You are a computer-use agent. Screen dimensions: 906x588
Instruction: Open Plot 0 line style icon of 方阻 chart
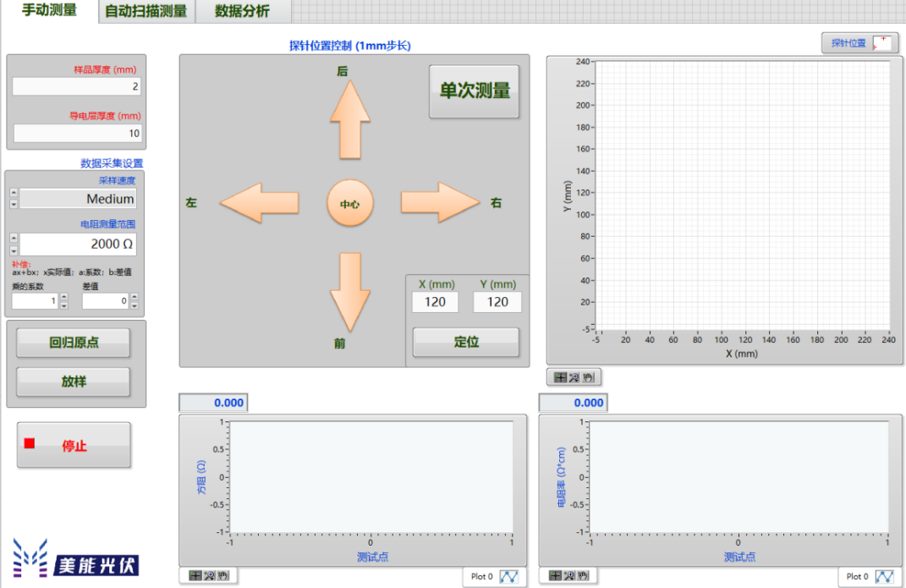509,576
